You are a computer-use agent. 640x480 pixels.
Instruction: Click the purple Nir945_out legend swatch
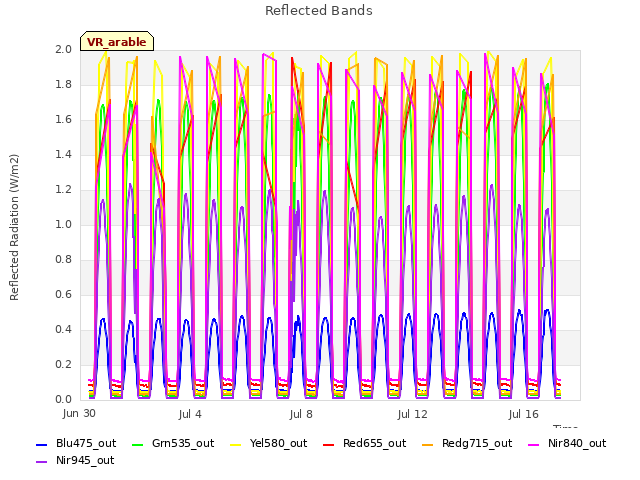[42, 462]
